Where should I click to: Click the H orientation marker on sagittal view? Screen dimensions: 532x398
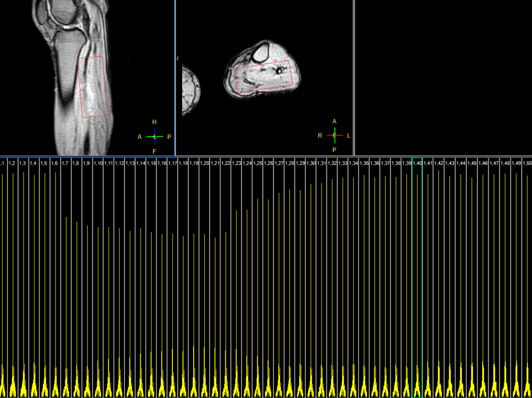pos(154,122)
